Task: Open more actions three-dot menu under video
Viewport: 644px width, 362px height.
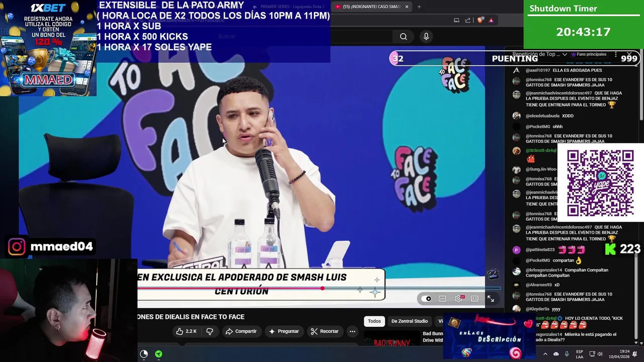Action: pos(352,331)
